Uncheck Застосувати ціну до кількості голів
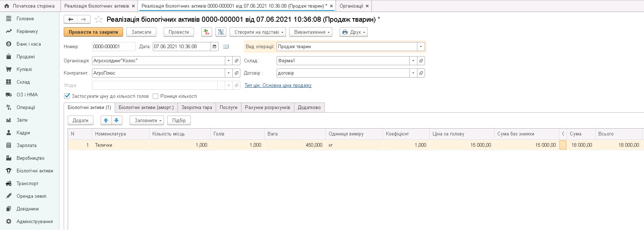 pos(67,96)
